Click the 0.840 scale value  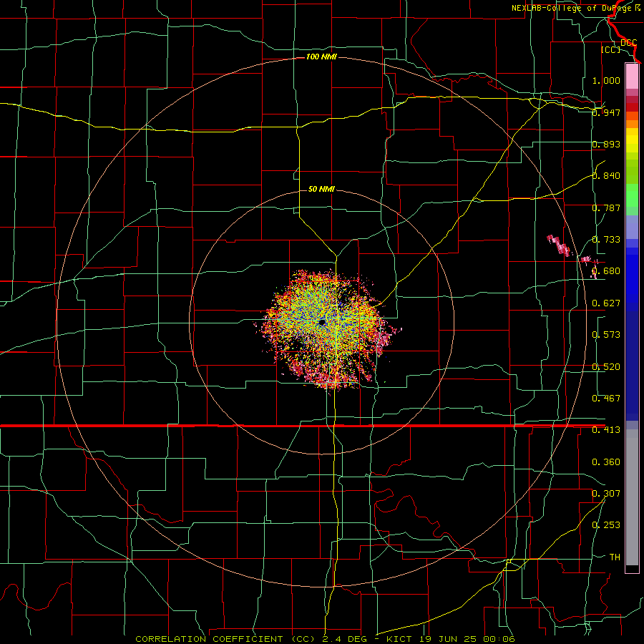606,176
